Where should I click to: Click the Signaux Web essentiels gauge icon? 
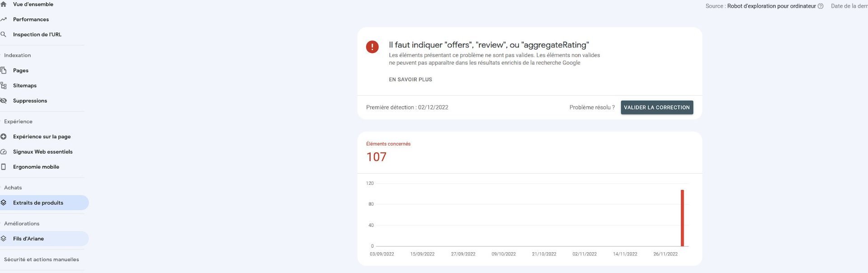click(4, 152)
